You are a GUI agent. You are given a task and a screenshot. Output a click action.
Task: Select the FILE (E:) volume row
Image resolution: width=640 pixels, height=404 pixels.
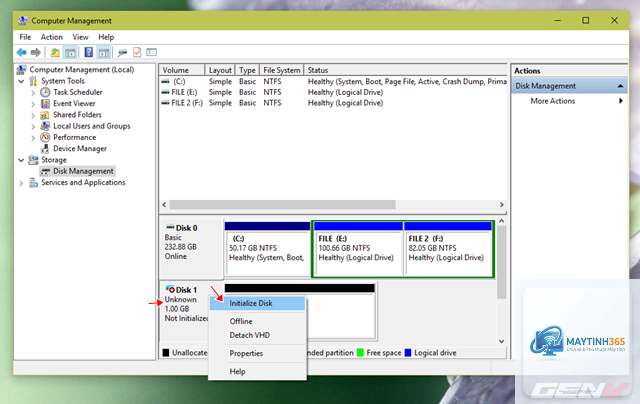(x=333, y=92)
